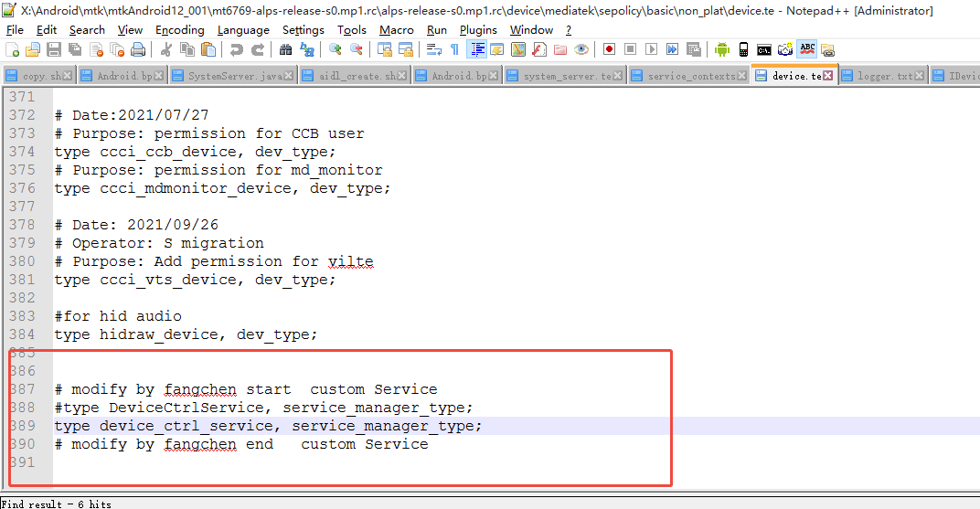Click line 389 type device_ctrl_service text

[268, 426]
